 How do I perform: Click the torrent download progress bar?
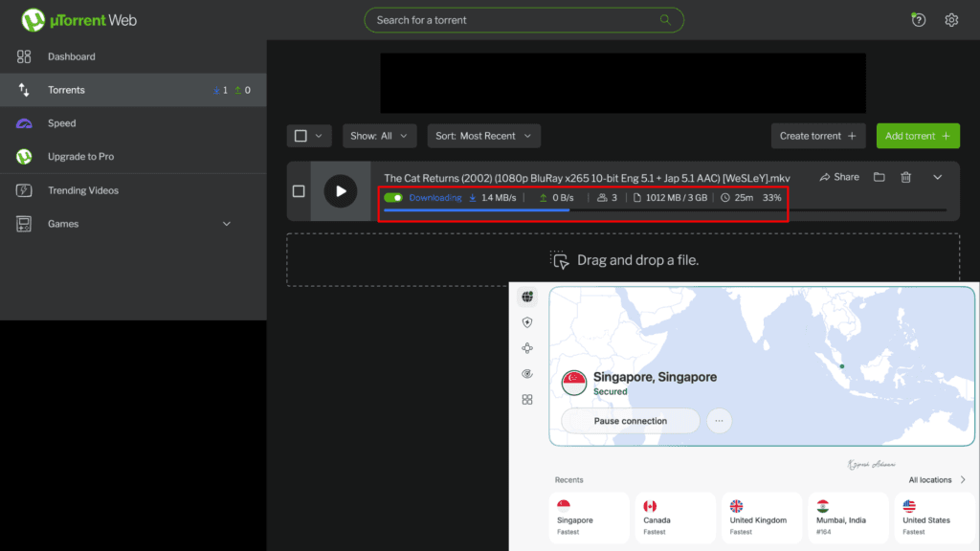pos(665,209)
